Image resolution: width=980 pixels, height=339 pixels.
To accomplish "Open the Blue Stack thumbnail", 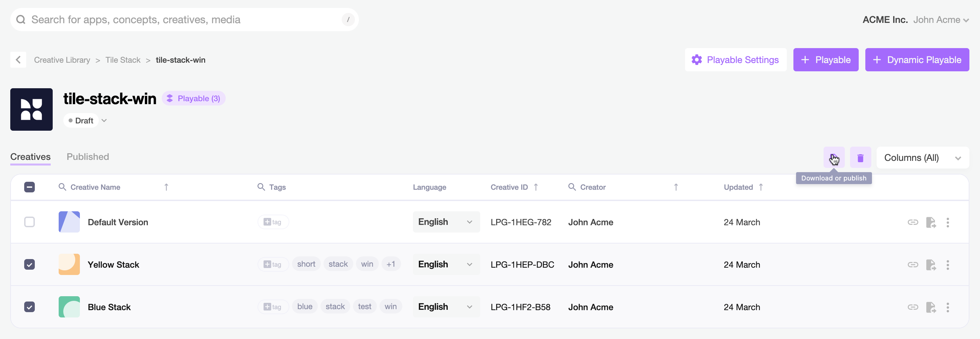I will click(x=69, y=307).
